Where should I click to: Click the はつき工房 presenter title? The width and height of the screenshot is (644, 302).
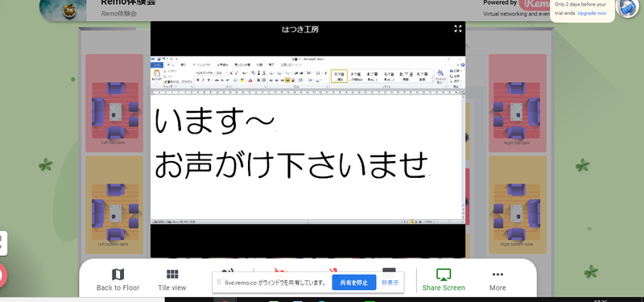pos(300,29)
